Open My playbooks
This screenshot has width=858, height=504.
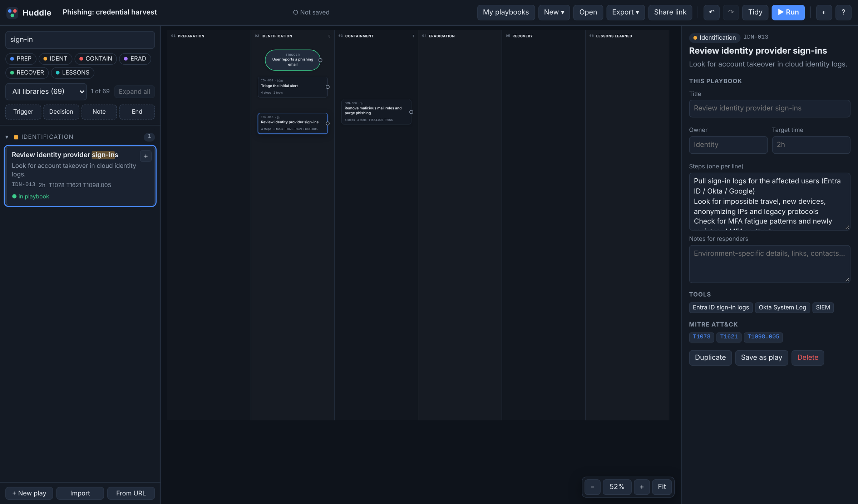pyautogui.click(x=506, y=13)
